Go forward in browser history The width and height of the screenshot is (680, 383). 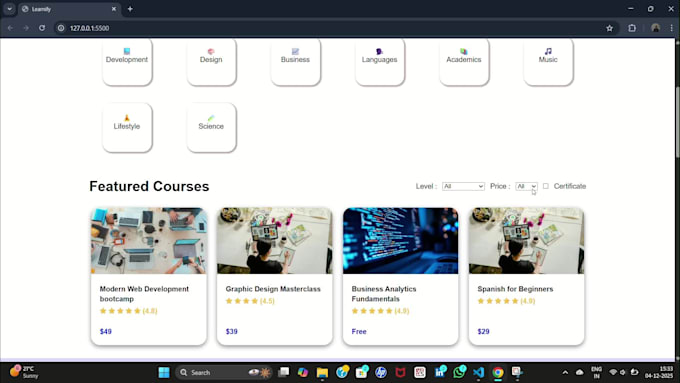point(26,28)
